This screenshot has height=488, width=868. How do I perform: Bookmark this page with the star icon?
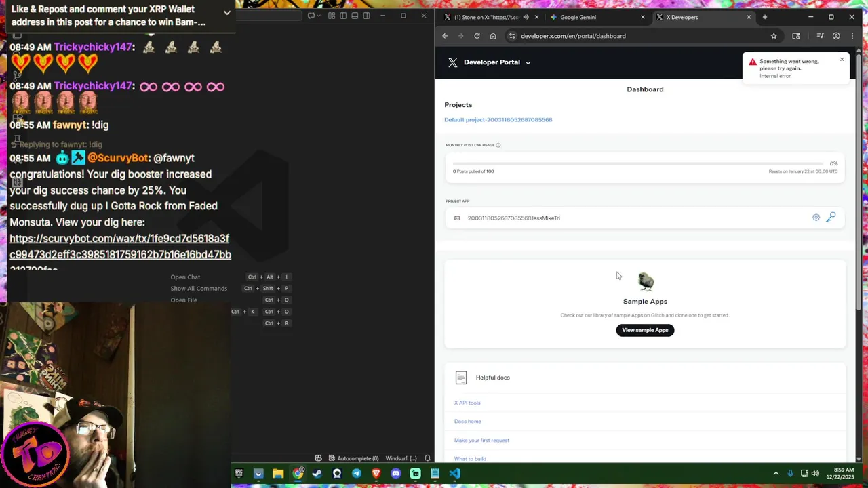tap(774, 36)
